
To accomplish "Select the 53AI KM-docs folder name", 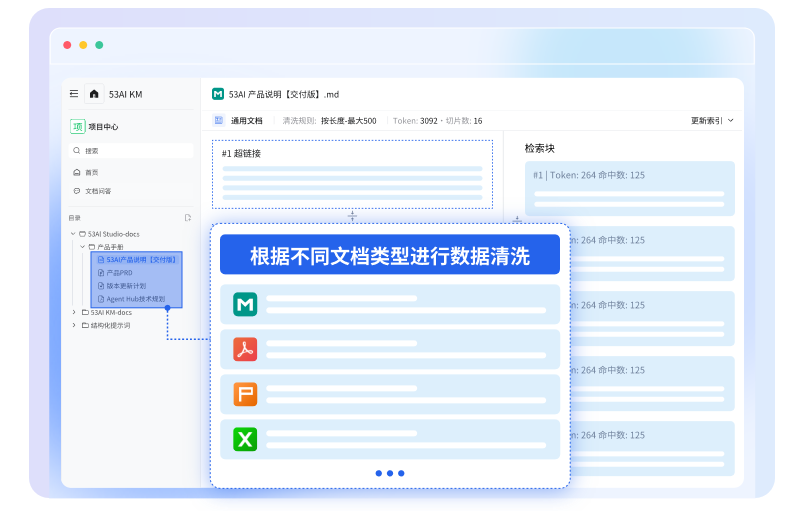I will pos(111,312).
